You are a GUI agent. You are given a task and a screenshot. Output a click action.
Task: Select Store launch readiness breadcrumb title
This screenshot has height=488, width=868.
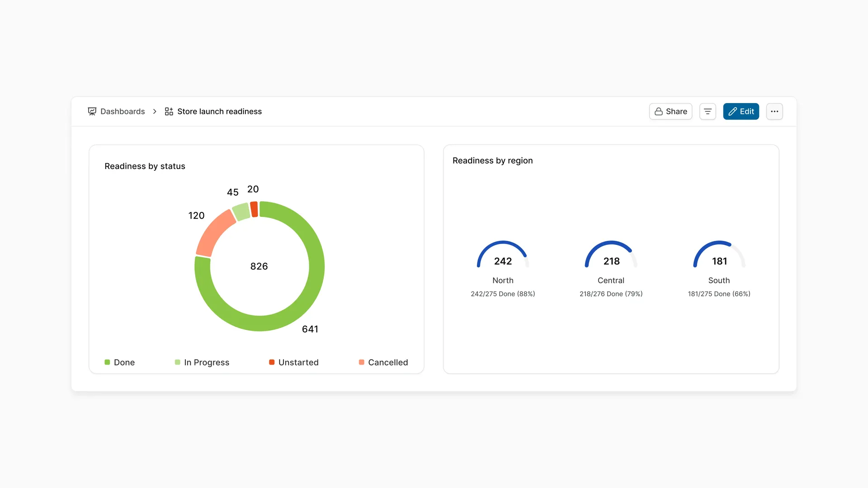click(219, 112)
